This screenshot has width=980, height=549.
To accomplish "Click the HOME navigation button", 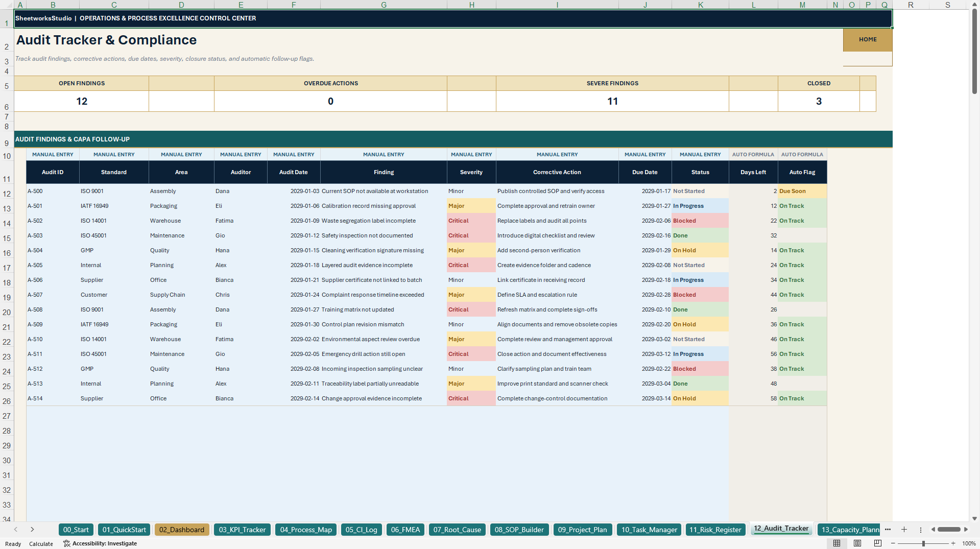I will (x=867, y=39).
